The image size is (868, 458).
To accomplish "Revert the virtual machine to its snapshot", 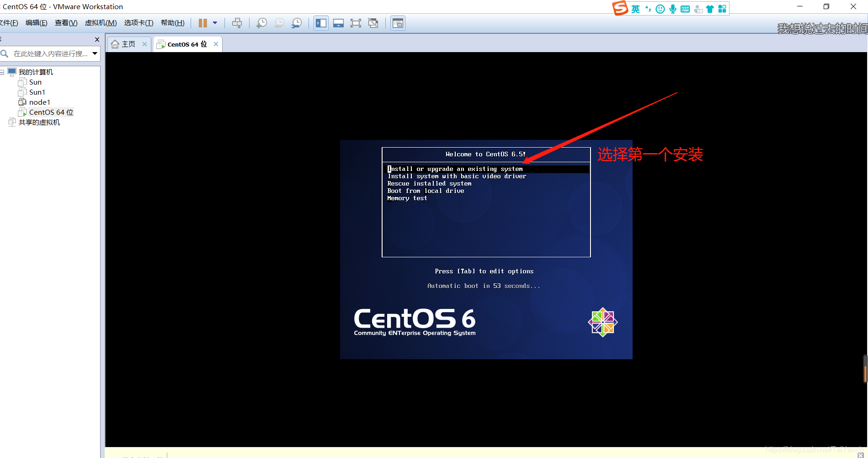I will coord(279,23).
